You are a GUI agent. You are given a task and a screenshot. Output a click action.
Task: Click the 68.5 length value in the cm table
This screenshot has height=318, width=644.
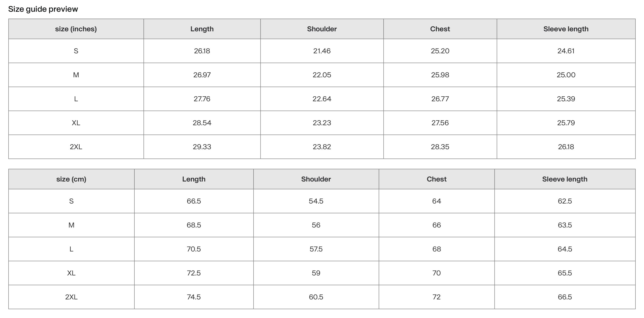point(193,225)
